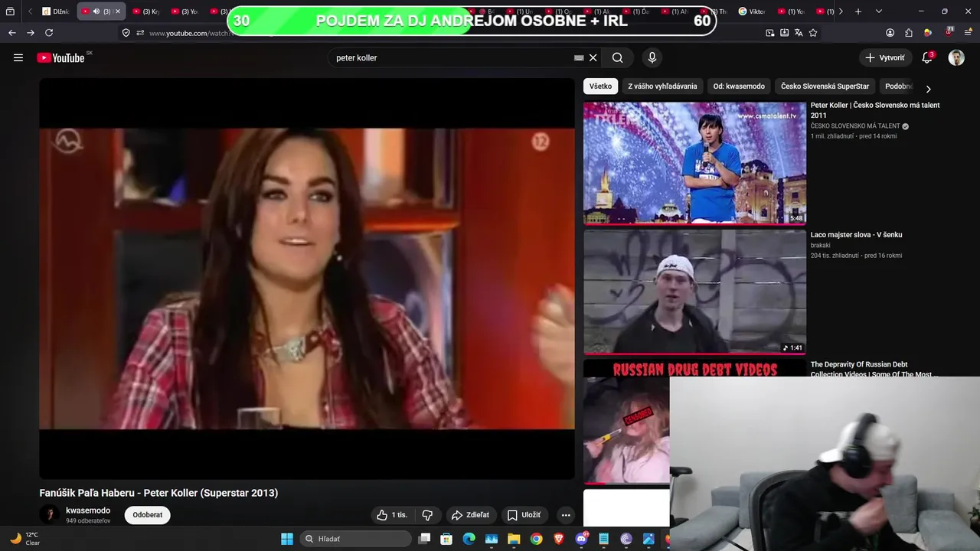This screenshot has width=980, height=551.
Task: Open more actions three-dot menu
Action: [x=566, y=515]
